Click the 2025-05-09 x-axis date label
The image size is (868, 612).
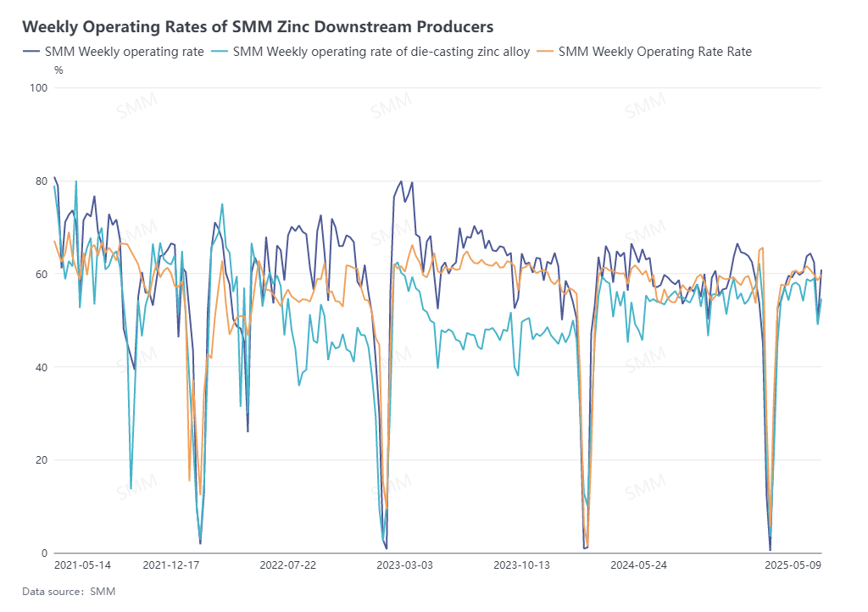(x=793, y=565)
